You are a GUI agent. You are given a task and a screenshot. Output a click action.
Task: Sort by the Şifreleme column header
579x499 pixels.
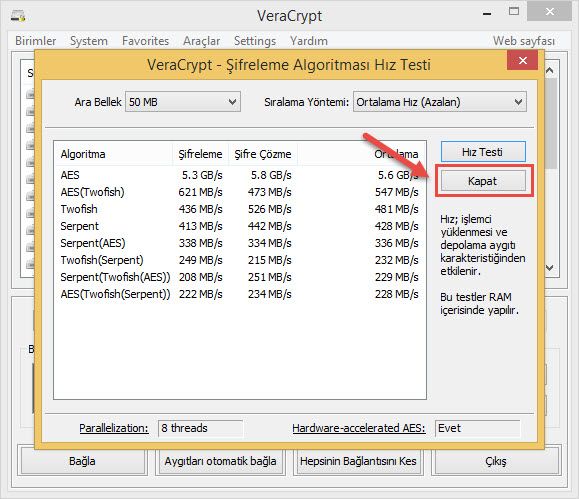click(x=201, y=154)
